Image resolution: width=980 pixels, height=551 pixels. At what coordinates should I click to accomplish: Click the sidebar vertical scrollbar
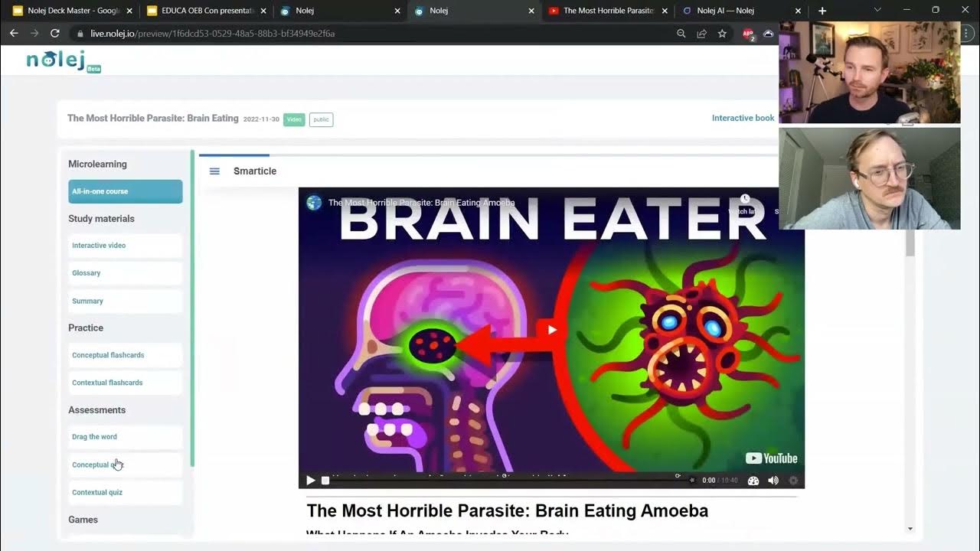[x=192, y=308]
